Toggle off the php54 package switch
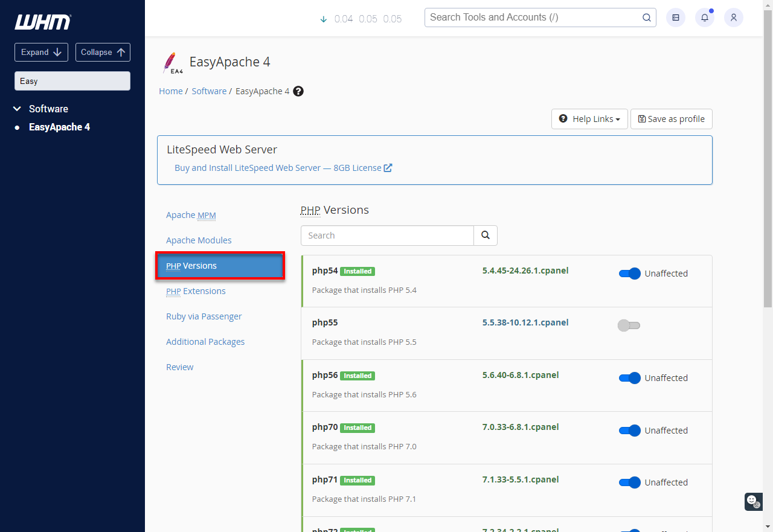 [x=629, y=274]
